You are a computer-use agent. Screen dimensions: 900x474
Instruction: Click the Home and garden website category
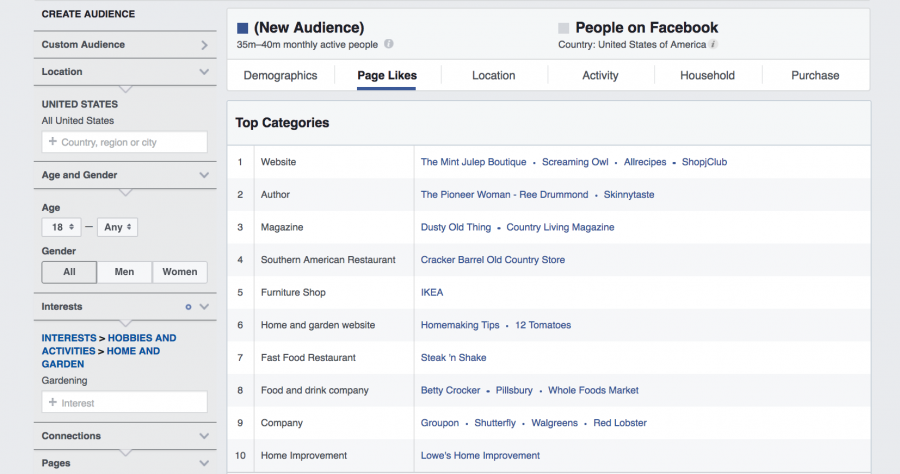[318, 325]
